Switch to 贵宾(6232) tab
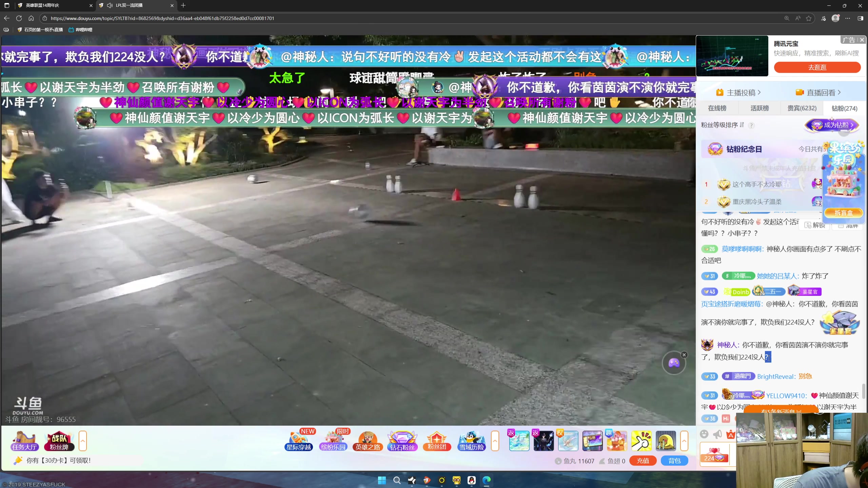 802,108
